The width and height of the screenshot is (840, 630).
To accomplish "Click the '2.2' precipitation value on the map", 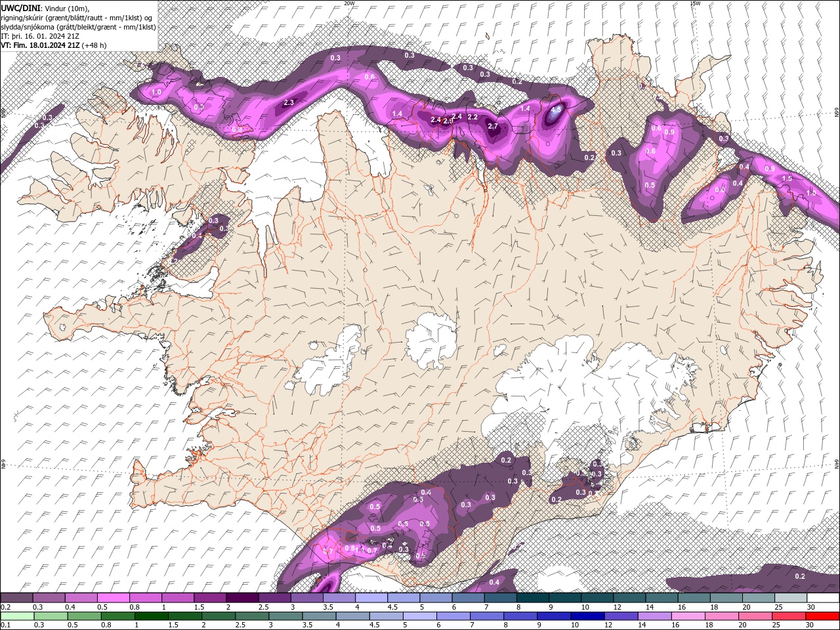I will 472,117.
